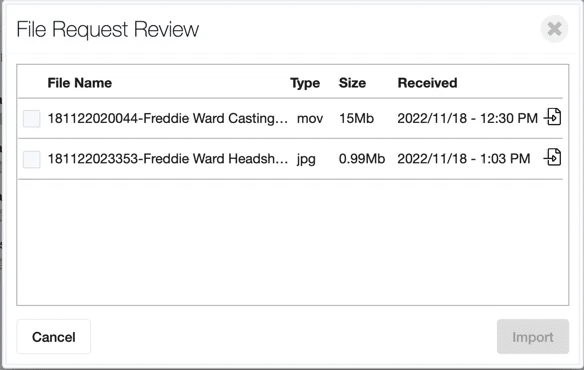This screenshot has width=584, height=370.
Task: Click the mov type cell
Action: point(310,119)
